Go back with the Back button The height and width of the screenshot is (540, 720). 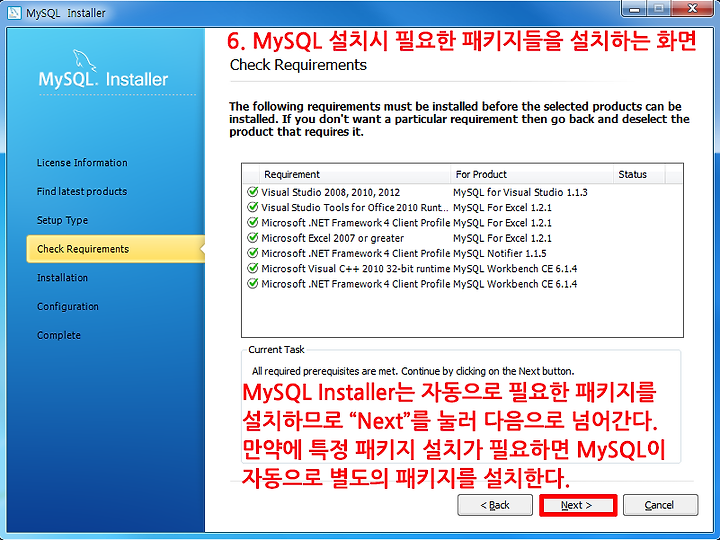click(495, 505)
